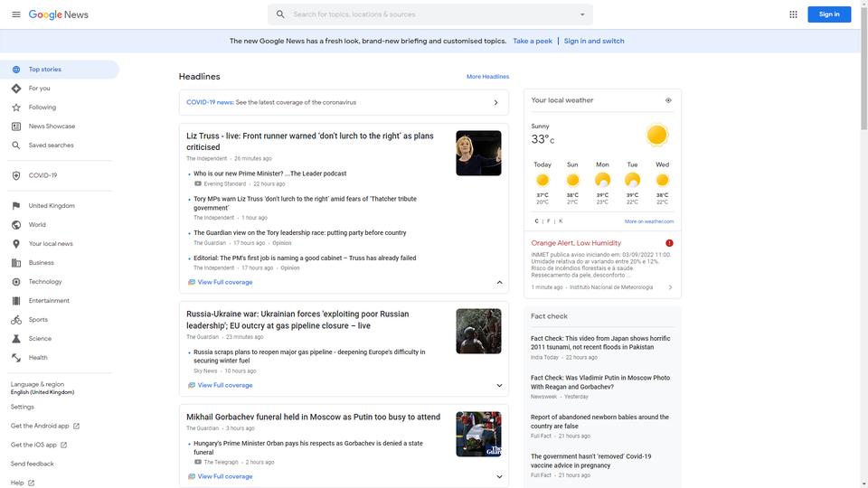Open the Orange Alert details chevron

tap(670, 287)
